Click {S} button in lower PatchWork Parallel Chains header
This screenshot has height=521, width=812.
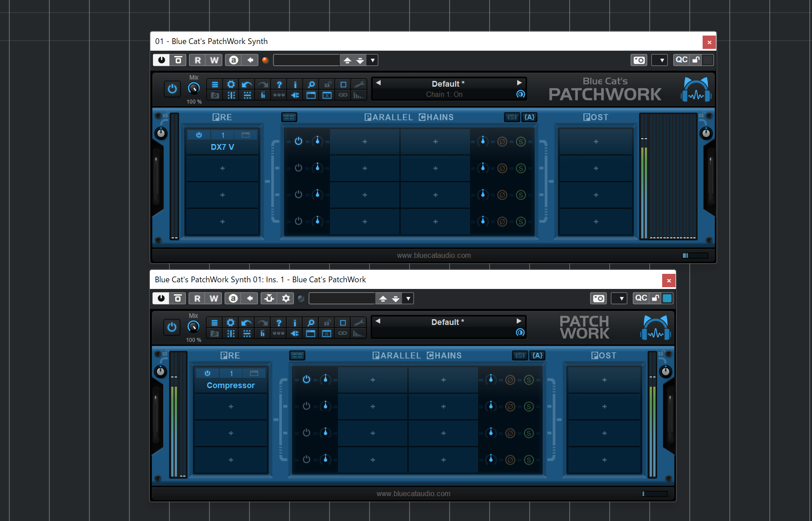pos(520,356)
